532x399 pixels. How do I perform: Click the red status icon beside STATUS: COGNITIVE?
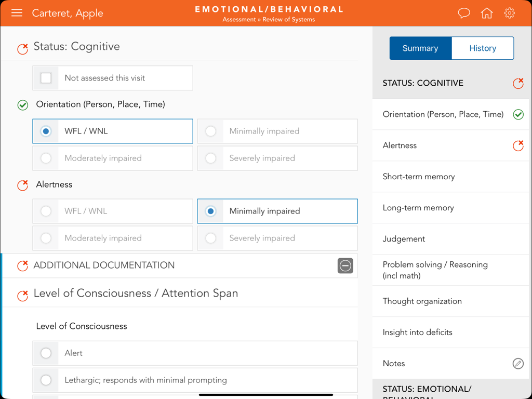tap(518, 83)
